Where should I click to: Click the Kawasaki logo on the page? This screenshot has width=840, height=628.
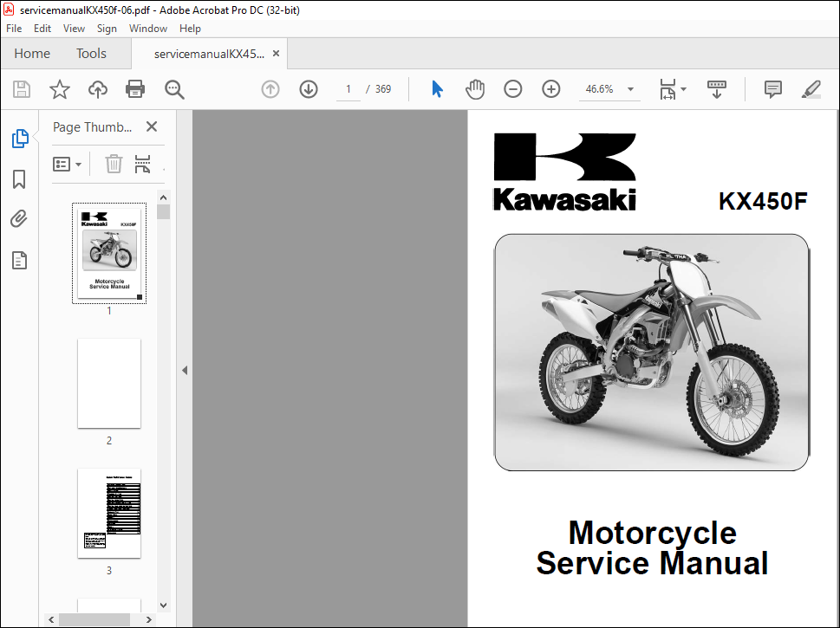click(564, 172)
